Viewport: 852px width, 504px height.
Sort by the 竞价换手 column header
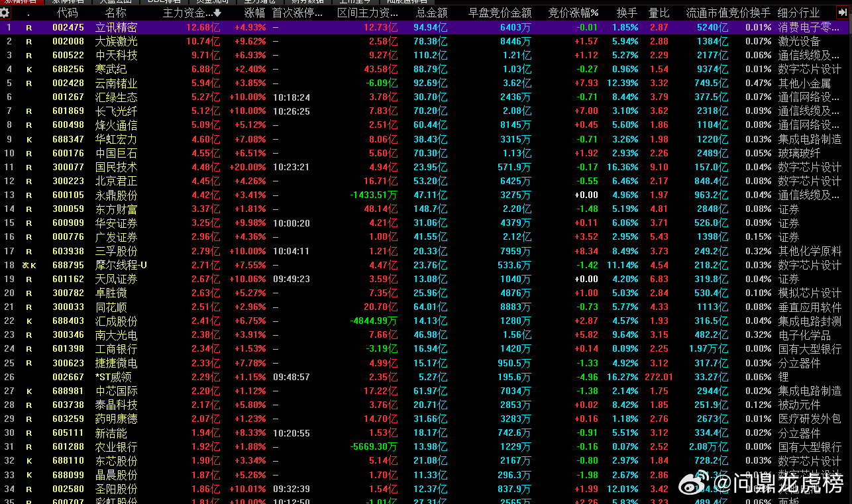(x=750, y=13)
